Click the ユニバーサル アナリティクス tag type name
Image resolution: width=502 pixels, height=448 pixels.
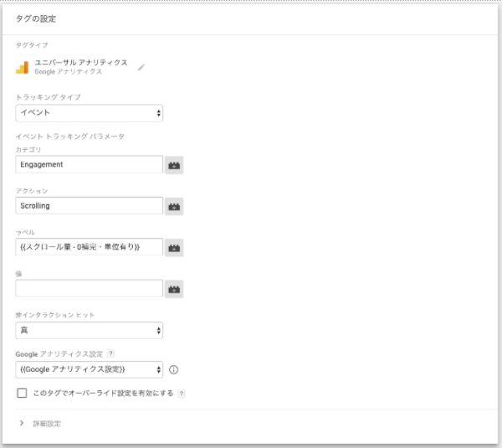(81, 63)
